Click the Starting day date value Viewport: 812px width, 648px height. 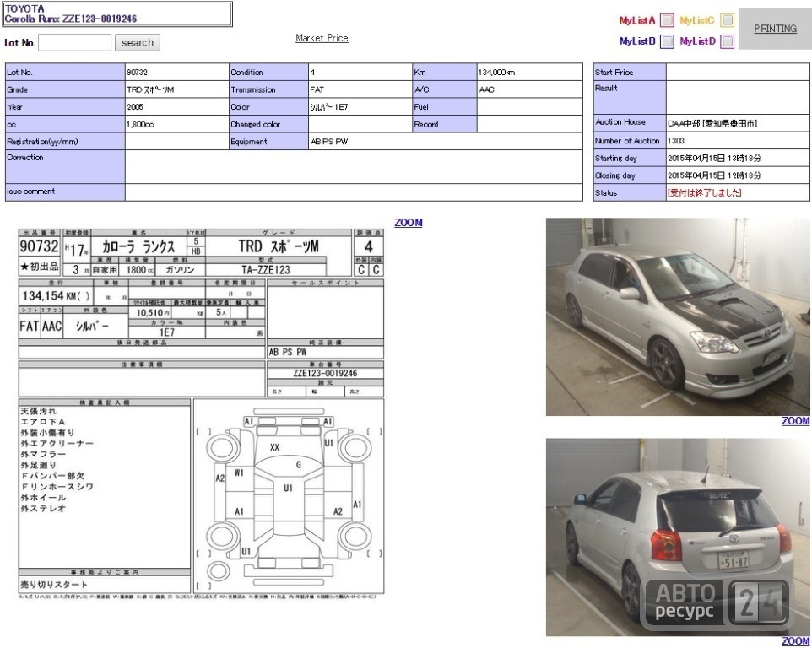(x=714, y=159)
